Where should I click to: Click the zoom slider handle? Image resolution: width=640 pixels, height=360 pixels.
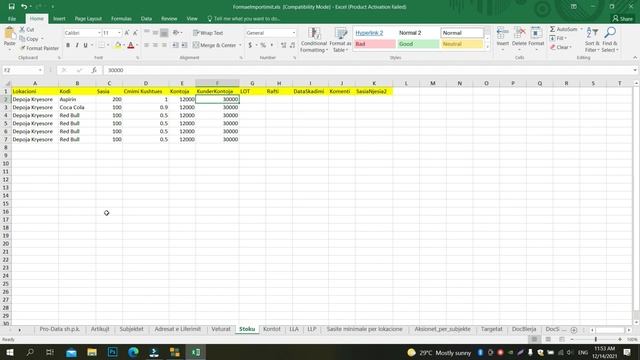pos(596,339)
